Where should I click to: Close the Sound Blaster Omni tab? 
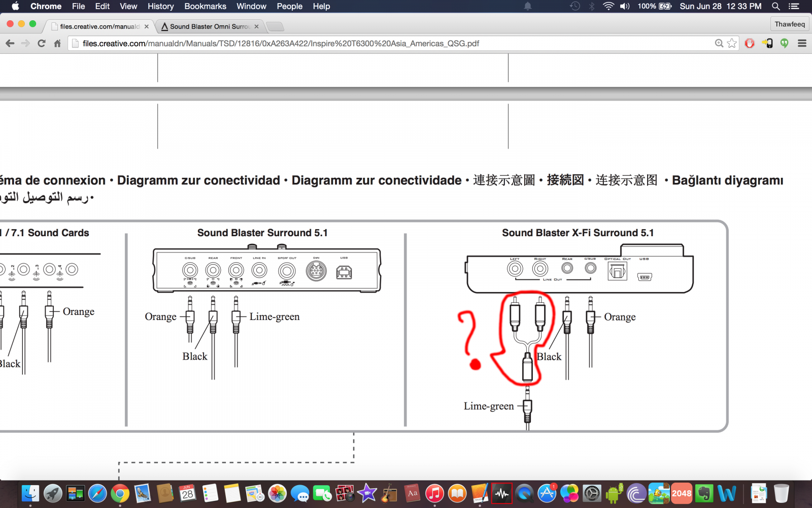(256, 26)
